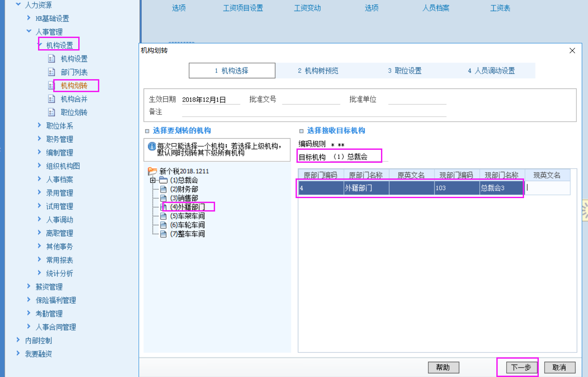The image size is (588, 377).
Task: Open 工资项目设置 in the top bar
Action: coord(243,8)
